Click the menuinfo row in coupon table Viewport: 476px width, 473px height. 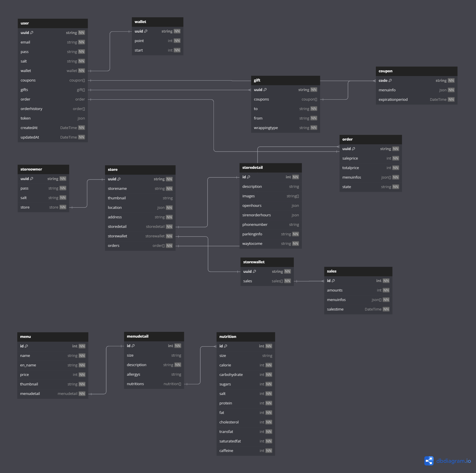click(x=416, y=90)
